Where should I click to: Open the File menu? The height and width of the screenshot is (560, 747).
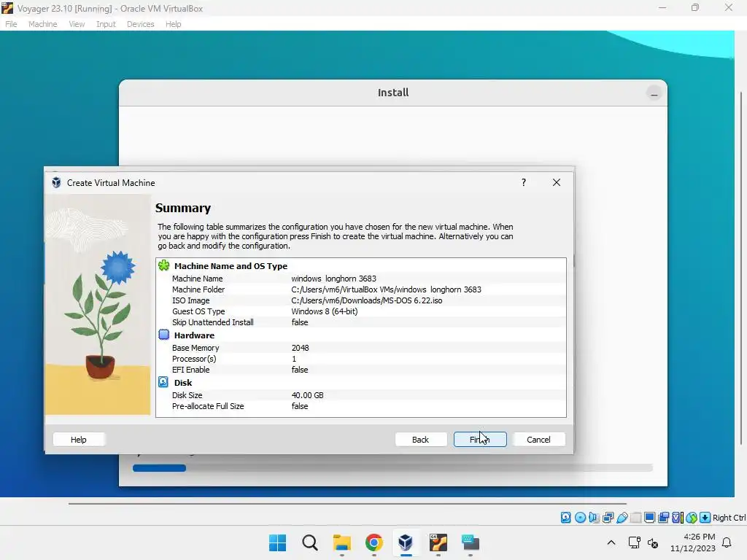tap(11, 24)
